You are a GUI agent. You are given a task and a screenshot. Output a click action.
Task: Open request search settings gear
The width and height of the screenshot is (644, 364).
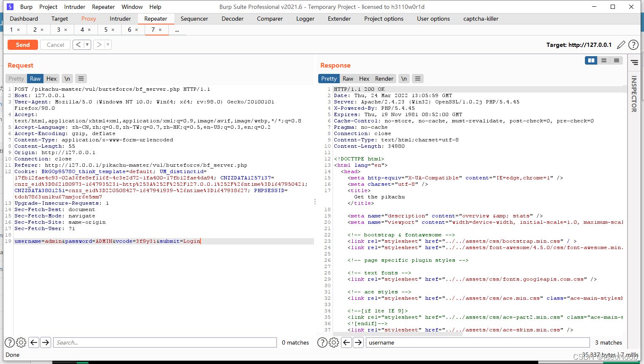click(21, 342)
